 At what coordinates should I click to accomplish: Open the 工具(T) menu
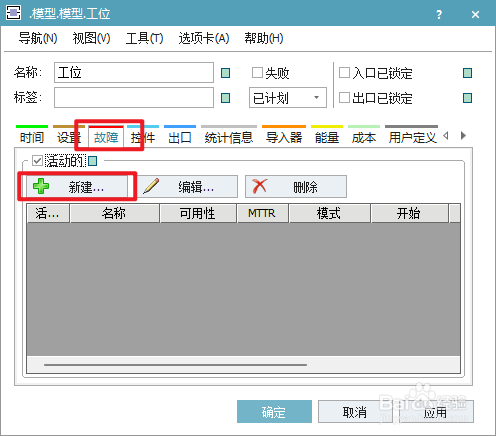(x=144, y=38)
